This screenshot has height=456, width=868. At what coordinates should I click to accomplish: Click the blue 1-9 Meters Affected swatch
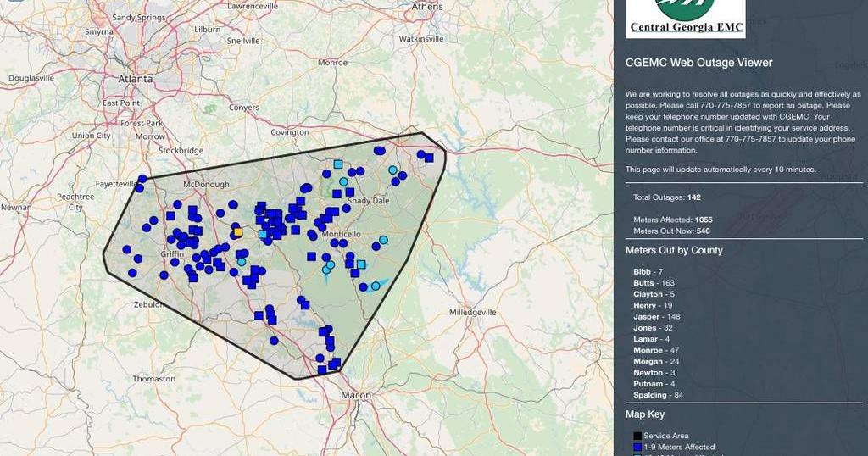(x=637, y=447)
